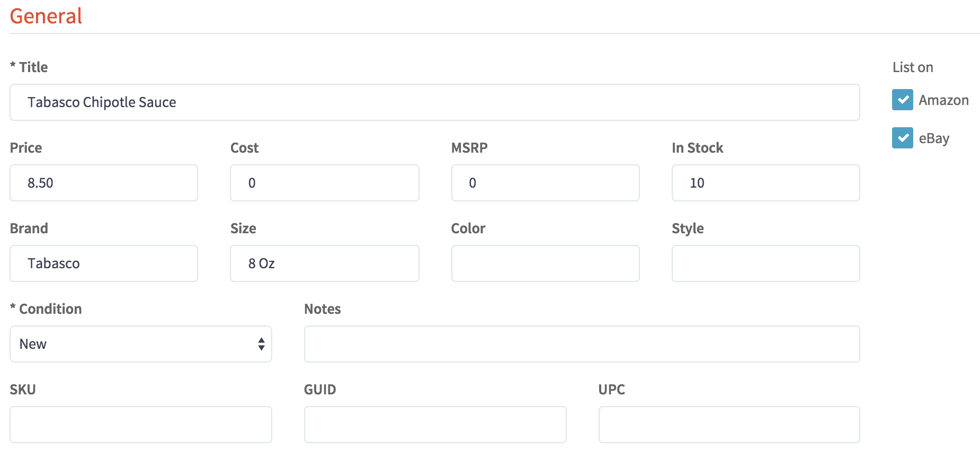Click the Cost label

click(244, 148)
